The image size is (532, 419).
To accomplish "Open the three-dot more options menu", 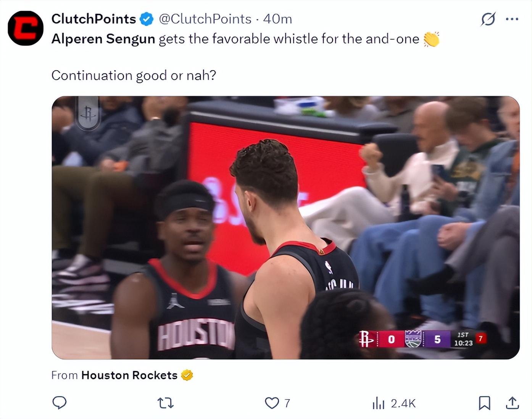I will (512, 19).
